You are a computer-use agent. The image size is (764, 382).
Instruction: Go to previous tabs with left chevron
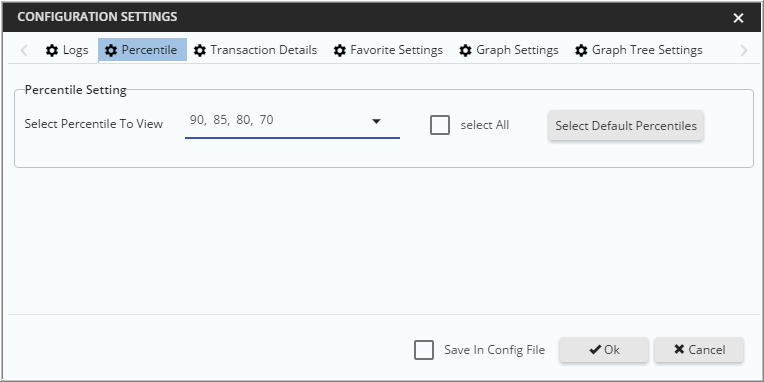coord(23,50)
